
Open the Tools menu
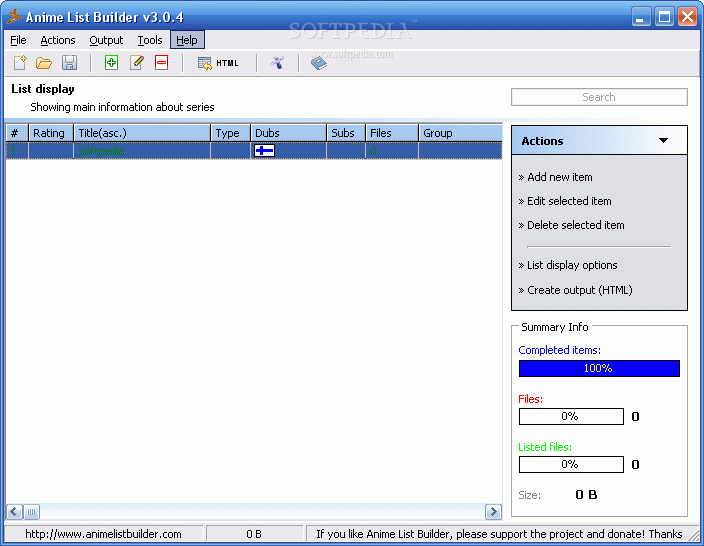[150, 40]
